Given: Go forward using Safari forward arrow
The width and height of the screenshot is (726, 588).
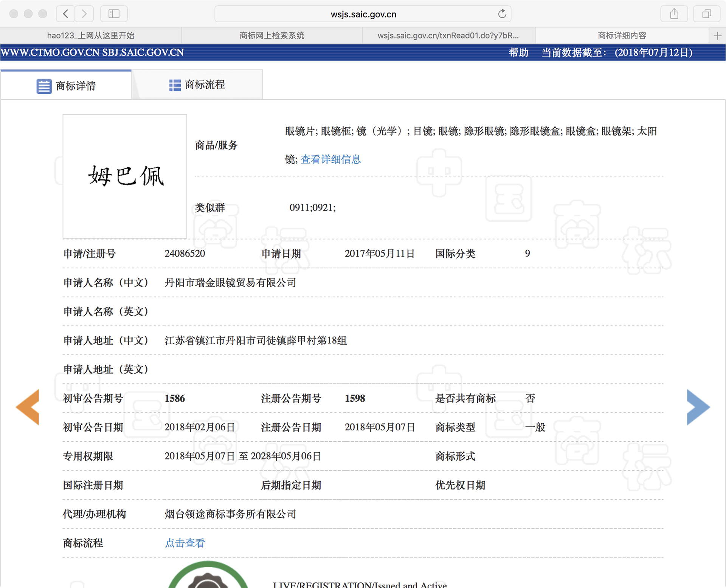Looking at the screenshot, I should tap(84, 14).
